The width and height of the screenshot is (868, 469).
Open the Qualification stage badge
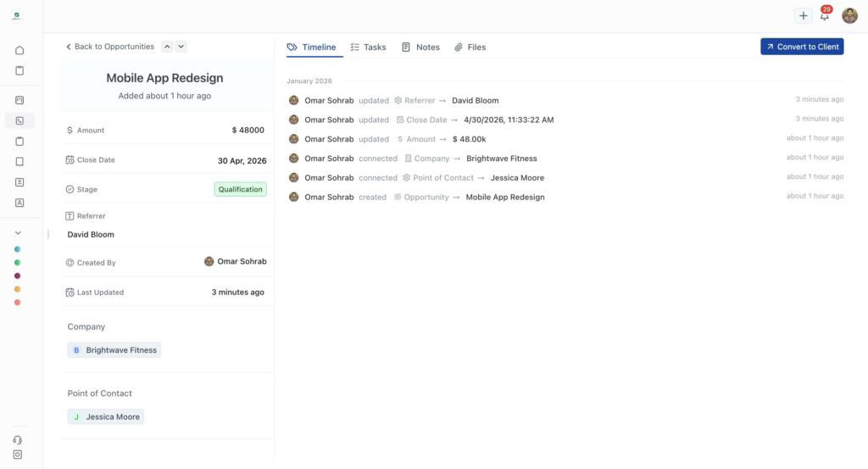click(240, 190)
